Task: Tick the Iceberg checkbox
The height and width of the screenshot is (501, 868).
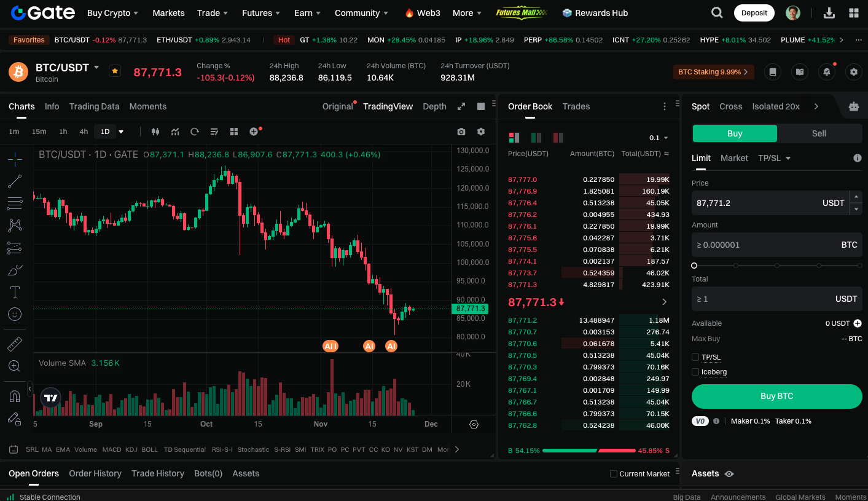Action: pyautogui.click(x=695, y=372)
